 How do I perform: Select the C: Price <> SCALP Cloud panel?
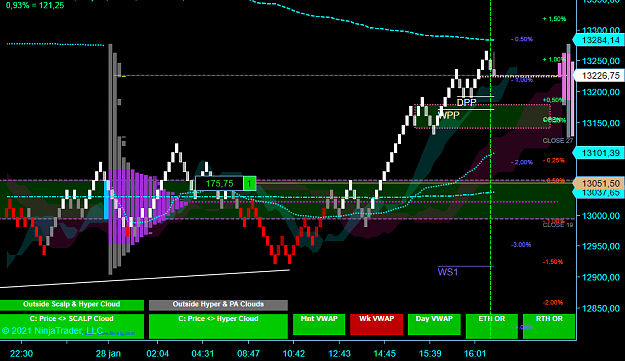(72, 326)
